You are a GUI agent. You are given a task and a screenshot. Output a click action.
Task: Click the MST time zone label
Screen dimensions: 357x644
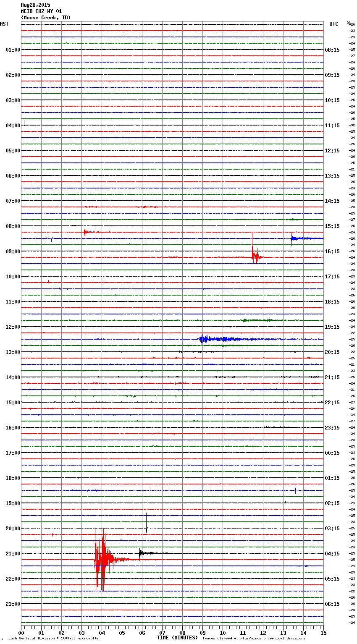4,24
